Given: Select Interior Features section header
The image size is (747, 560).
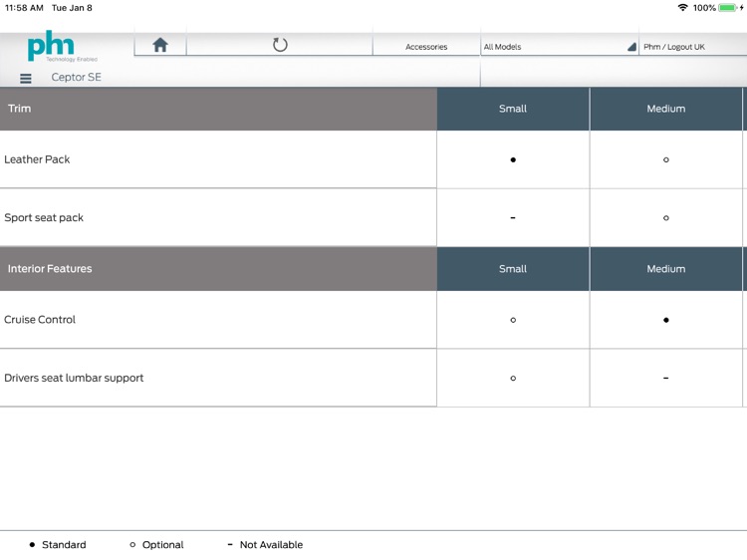Looking at the screenshot, I should (x=218, y=269).
